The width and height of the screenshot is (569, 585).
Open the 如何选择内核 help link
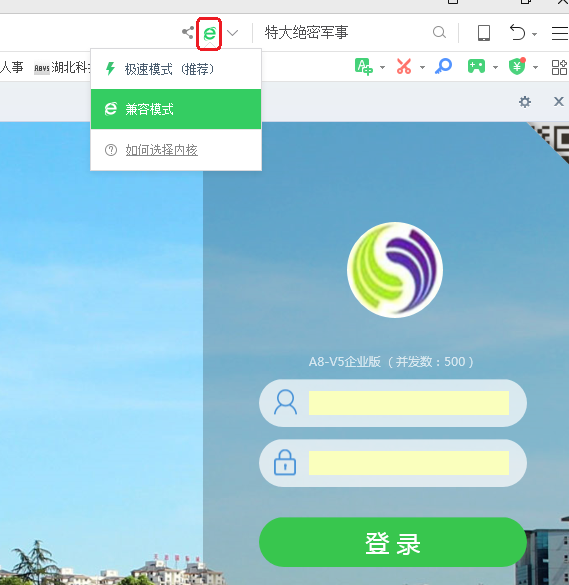point(162,150)
